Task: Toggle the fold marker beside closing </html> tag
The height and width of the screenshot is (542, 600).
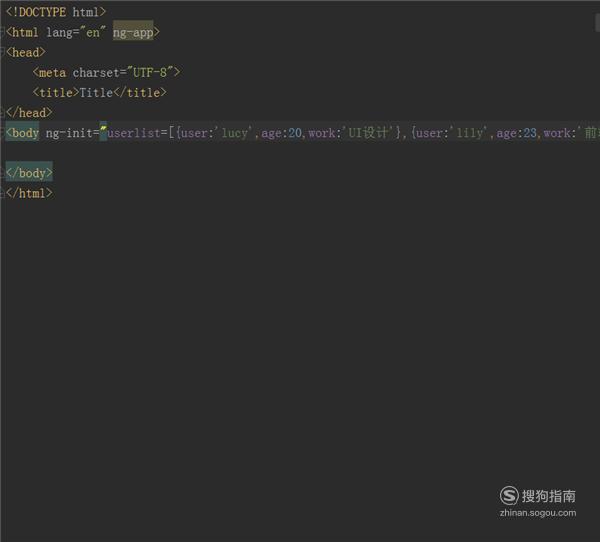Action: pos(2,193)
